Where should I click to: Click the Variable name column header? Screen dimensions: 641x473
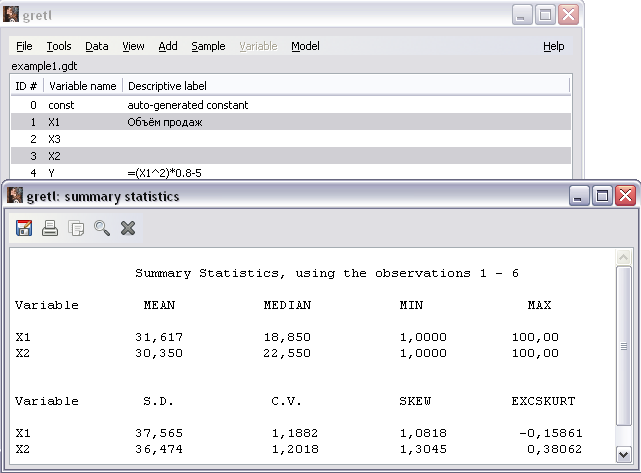click(83, 86)
